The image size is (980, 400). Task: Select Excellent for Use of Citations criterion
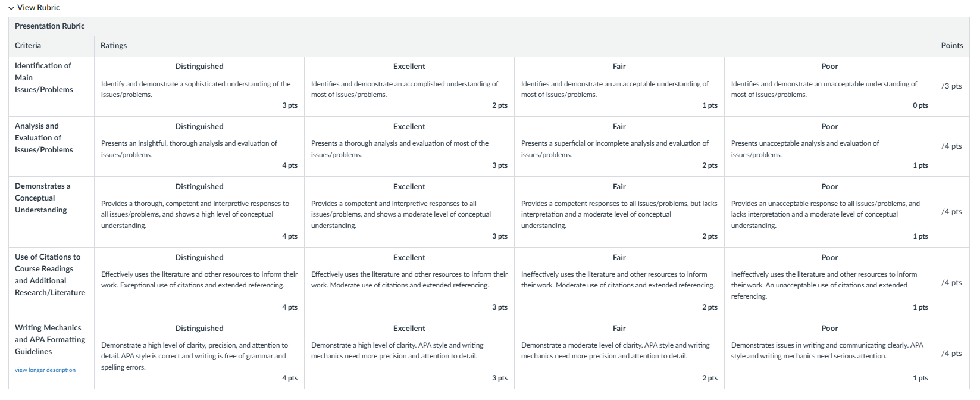click(409, 283)
